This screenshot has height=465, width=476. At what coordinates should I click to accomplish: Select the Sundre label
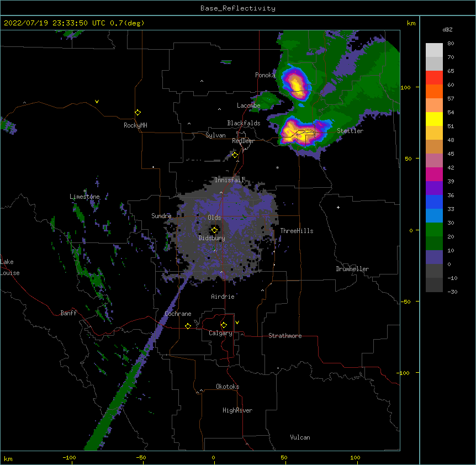(x=161, y=216)
